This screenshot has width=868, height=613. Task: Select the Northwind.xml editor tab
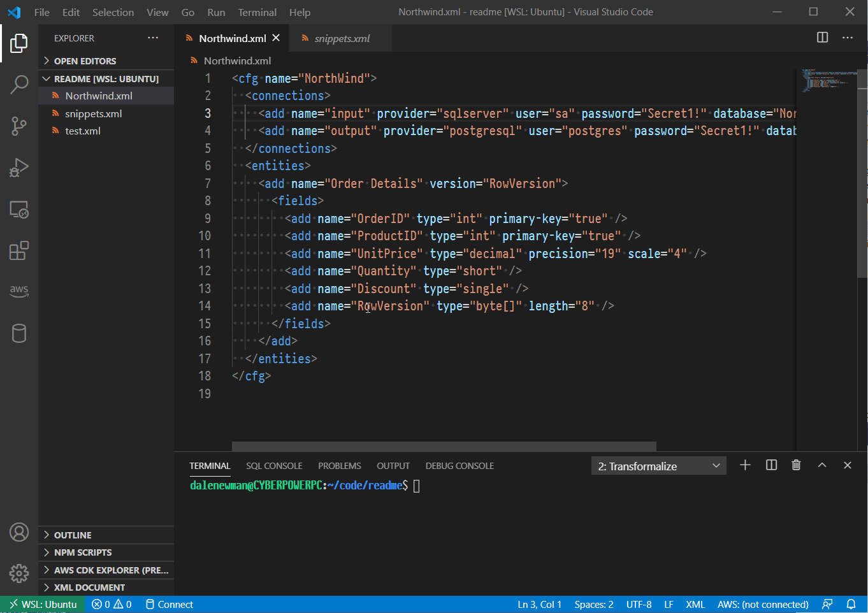[x=231, y=38]
